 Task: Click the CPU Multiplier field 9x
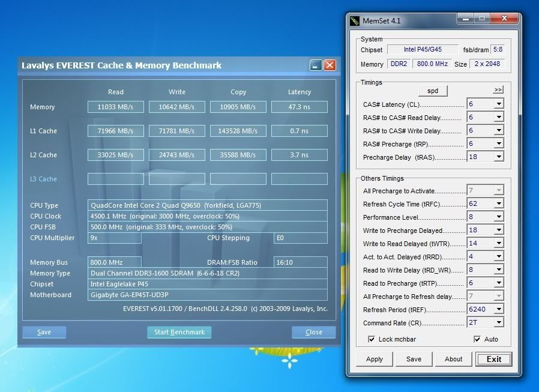point(115,238)
